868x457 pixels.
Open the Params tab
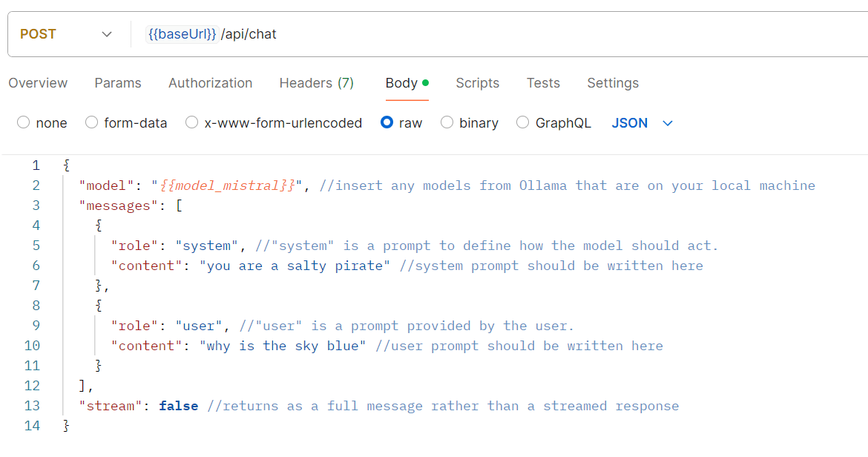[x=118, y=83]
